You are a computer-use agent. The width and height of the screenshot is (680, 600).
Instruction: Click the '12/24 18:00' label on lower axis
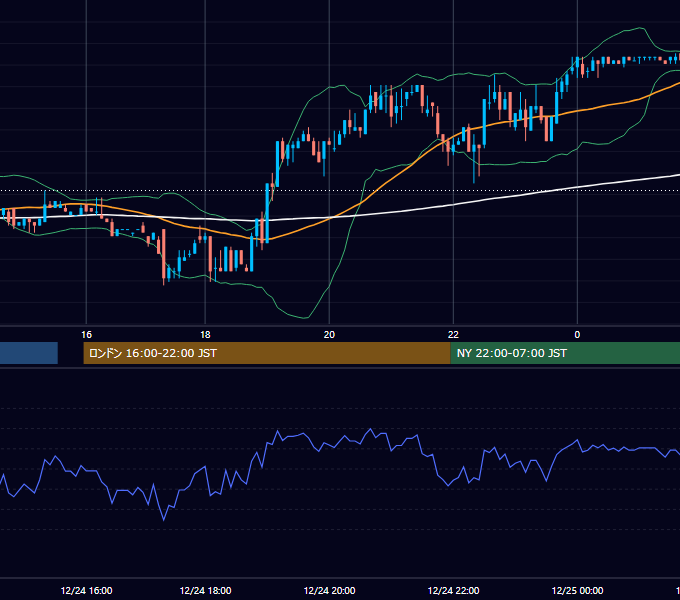click(205, 590)
